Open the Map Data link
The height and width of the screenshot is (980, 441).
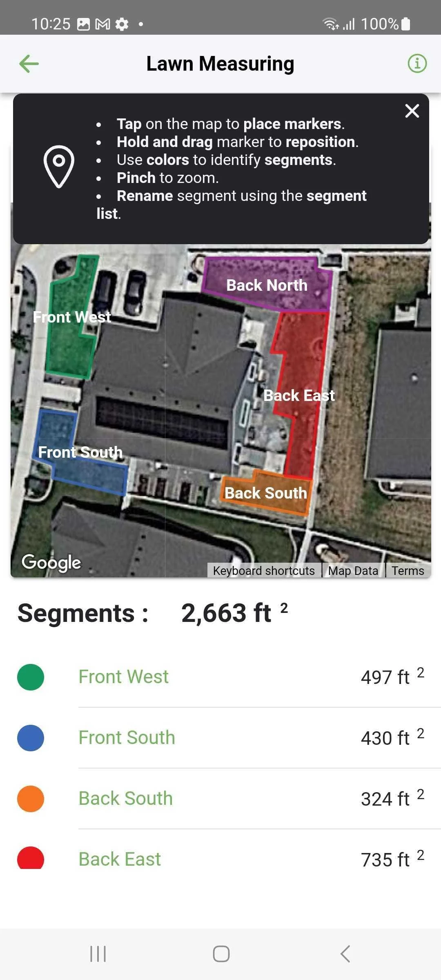(353, 570)
